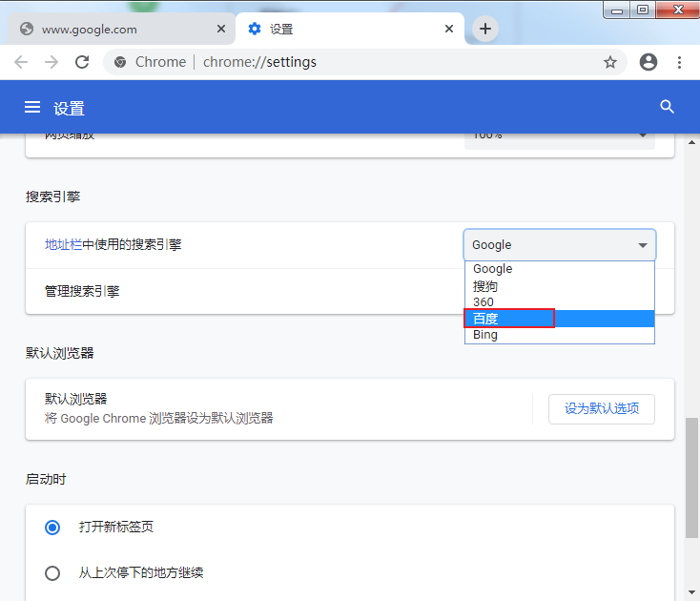Image resolution: width=700 pixels, height=601 pixels.
Task: Open 管理搜索引擎 settings row
Action: (350, 292)
